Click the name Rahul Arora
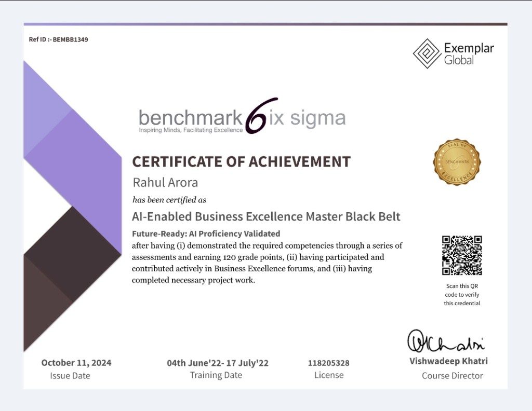Screen dimensions: 532x411 coord(165,182)
